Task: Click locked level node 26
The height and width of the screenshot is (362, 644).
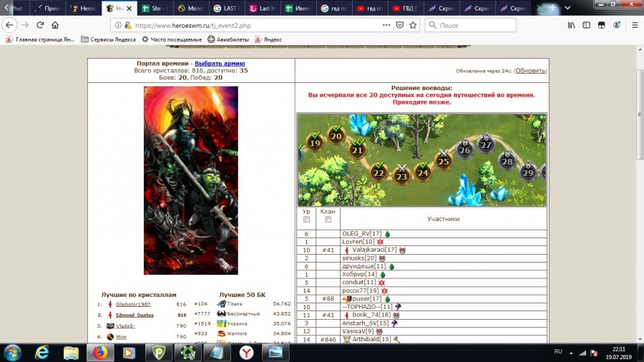Action: 465,150
